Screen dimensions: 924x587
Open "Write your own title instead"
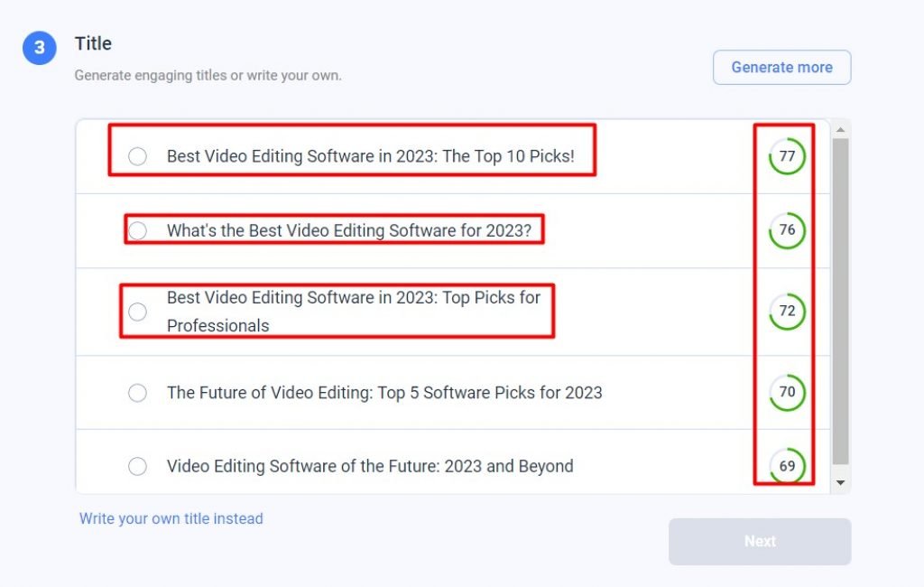pos(171,518)
